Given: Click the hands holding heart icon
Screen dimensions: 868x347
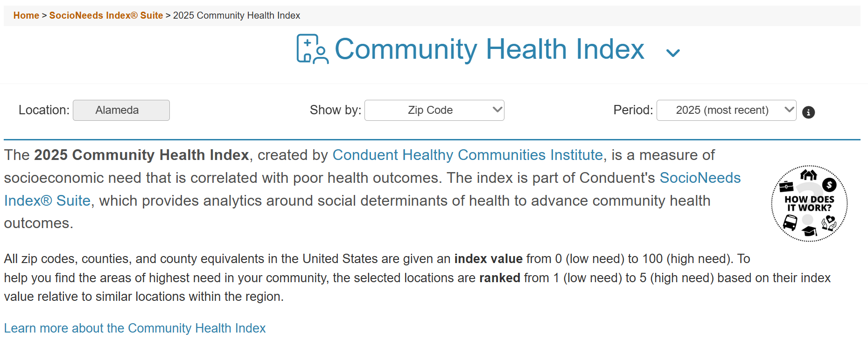Looking at the screenshot, I should 829,223.
